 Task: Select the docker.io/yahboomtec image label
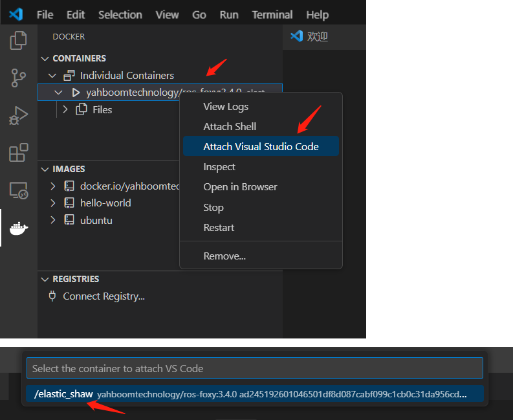[x=129, y=186]
